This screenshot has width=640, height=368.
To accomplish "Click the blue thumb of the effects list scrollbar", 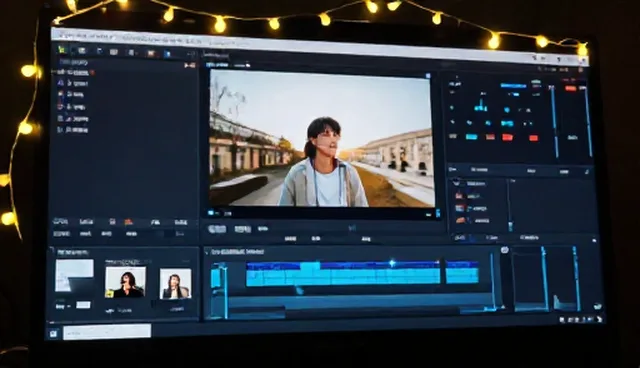I will coord(510,226).
